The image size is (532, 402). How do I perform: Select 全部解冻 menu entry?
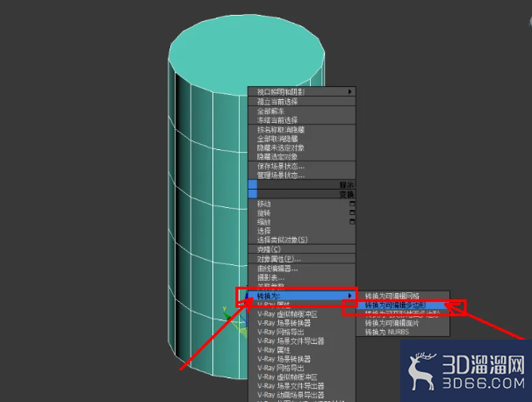click(302, 111)
